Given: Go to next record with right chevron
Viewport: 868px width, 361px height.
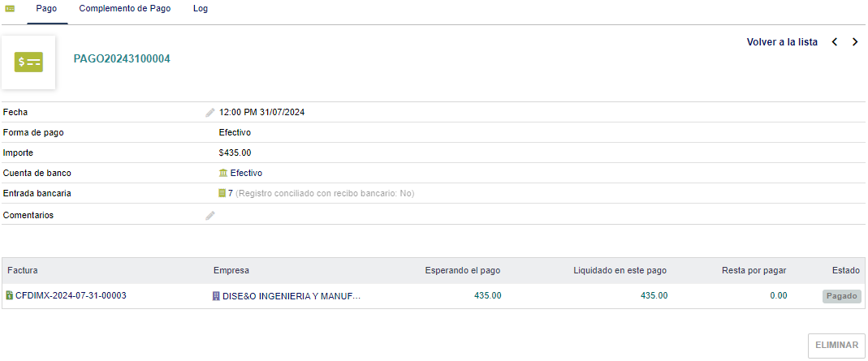Looking at the screenshot, I should [x=855, y=42].
